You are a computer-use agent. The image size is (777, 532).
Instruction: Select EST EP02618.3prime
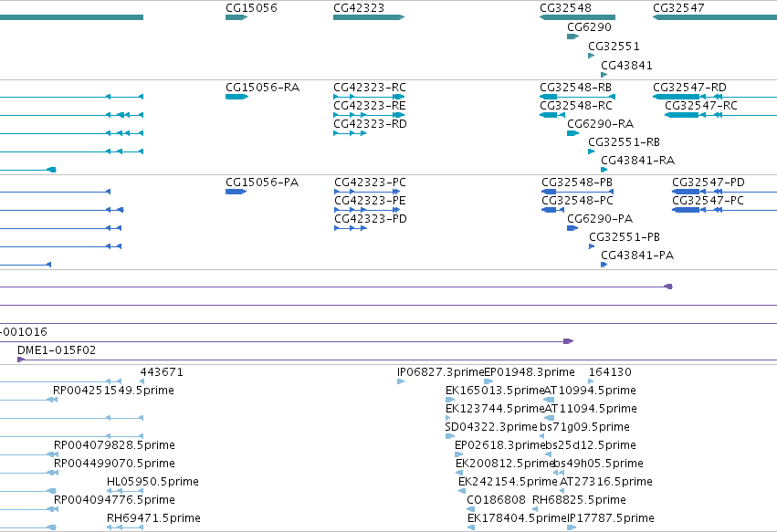[499, 446]
